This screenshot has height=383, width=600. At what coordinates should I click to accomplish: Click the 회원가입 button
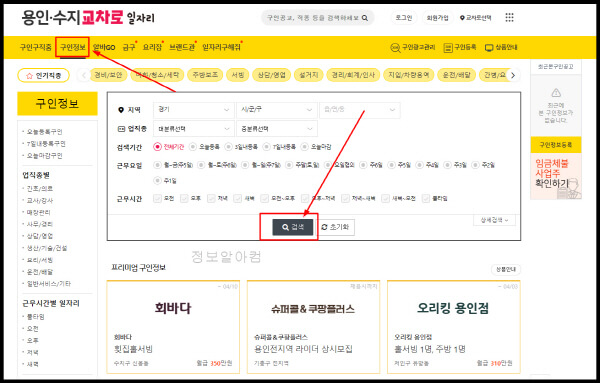click(x=437, y=18)
